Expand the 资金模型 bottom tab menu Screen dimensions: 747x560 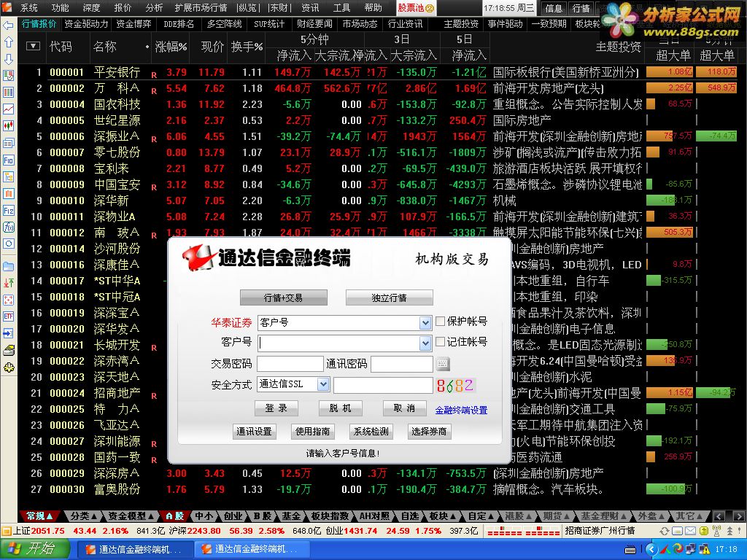[131, 516]
